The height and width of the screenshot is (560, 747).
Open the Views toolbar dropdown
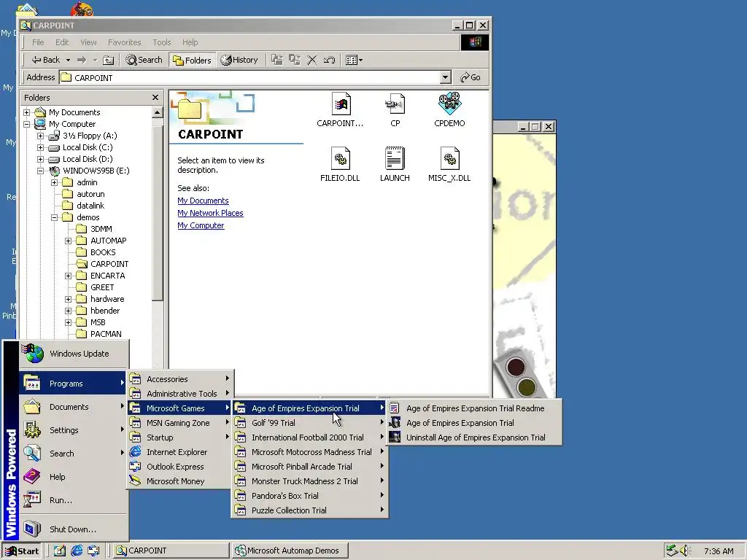354,60
